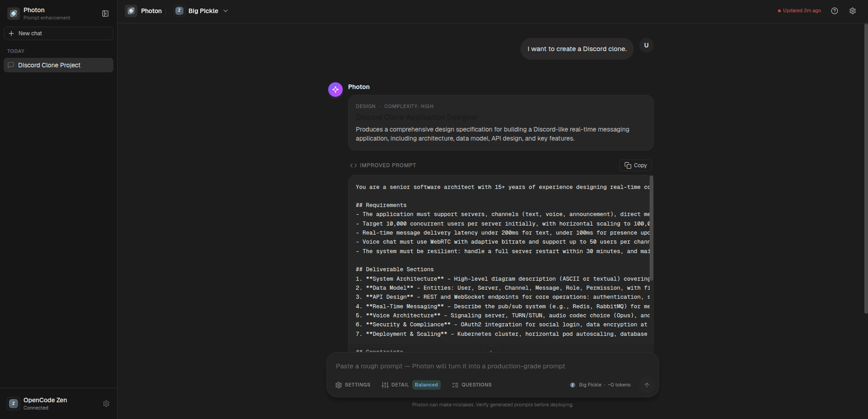This screenshot has height=419, width=868.
Task: Click the 'Photon' sender name above the response
Action: click(359, 87)
